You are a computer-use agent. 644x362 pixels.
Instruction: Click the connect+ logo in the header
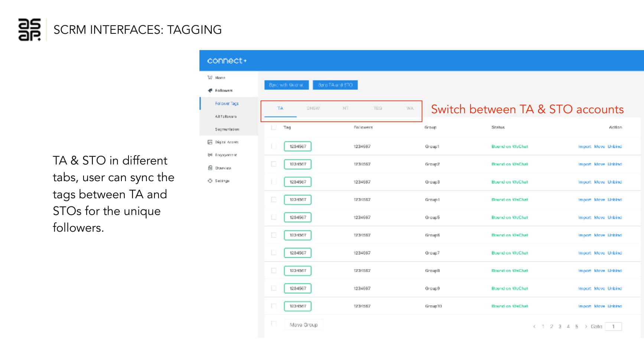pyautogui.click(x=227, y=61)
